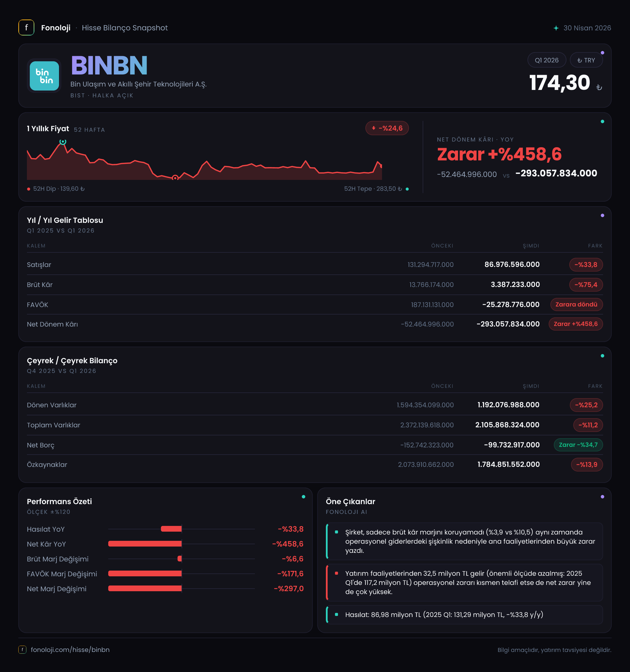Click the bin bin company logo
This screenshot has height=672, width=630.
pos(44,76)
